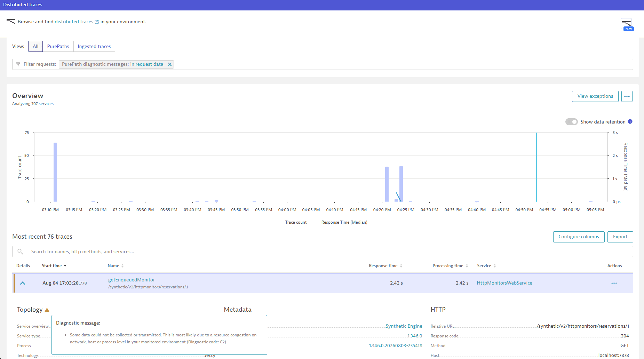
Task: Click the trace count bar just after 04:20 PM
Action: tap(387, 184)
